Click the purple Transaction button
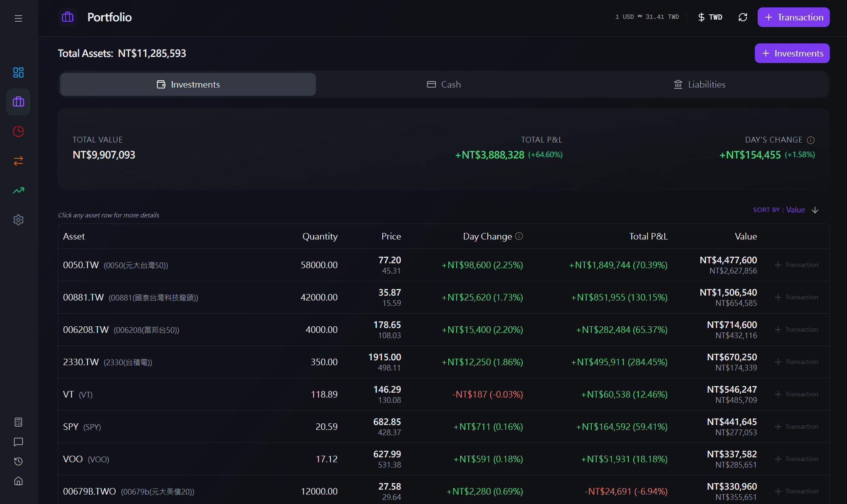Screen dimensions: 847x504 pyautogui.click(x=793, y=17)
